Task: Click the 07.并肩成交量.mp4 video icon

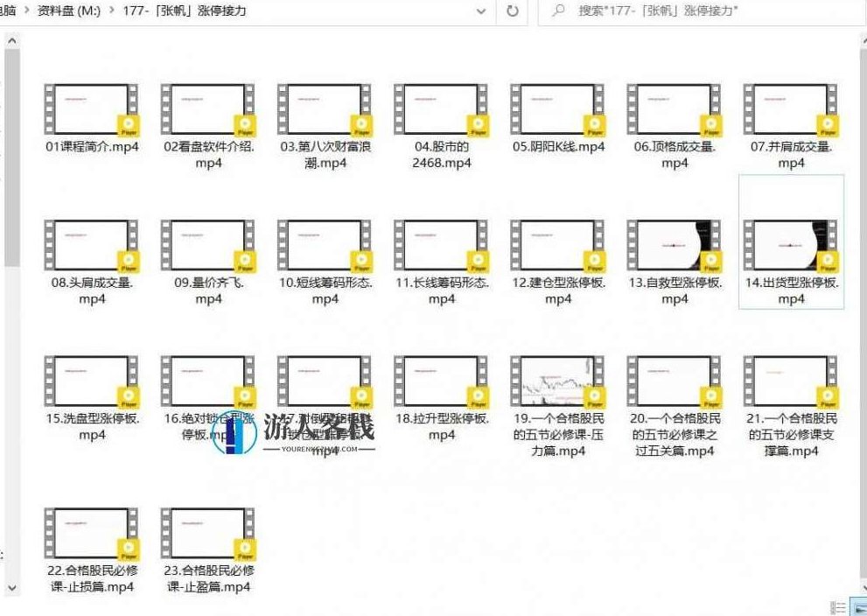Action: click(790, 109)
